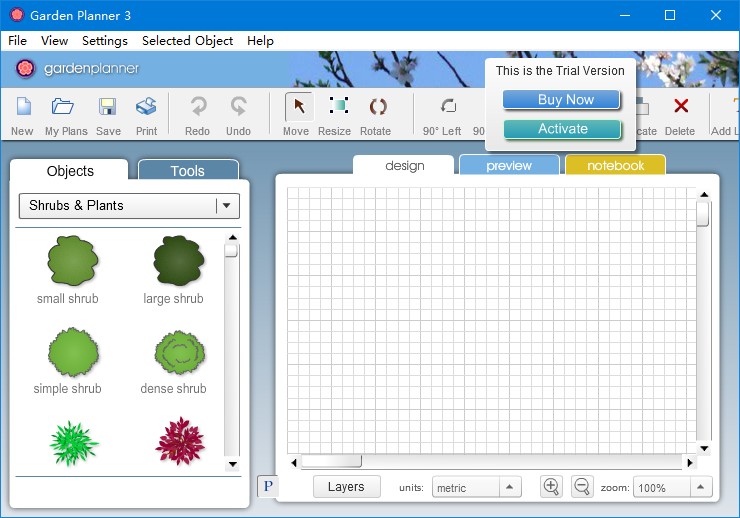
Task: Expand the Shrubs & Plants category dropdown
Action: tap(228, 206)
